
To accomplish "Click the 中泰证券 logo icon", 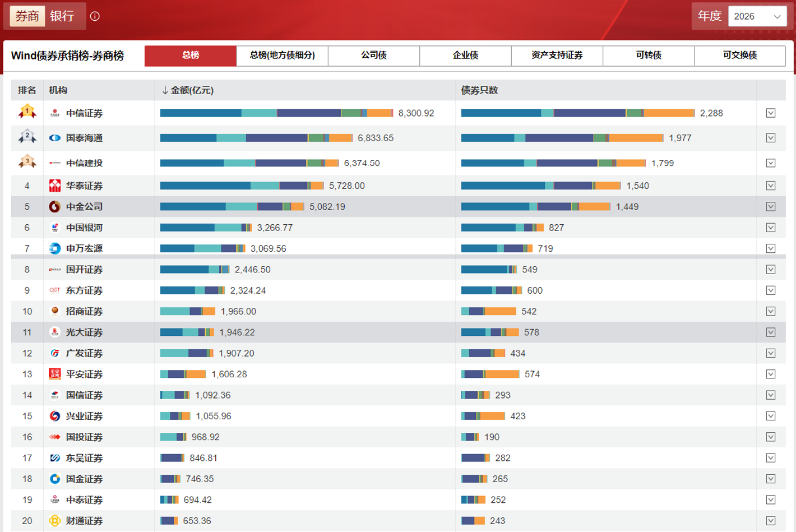I will 54,499.
